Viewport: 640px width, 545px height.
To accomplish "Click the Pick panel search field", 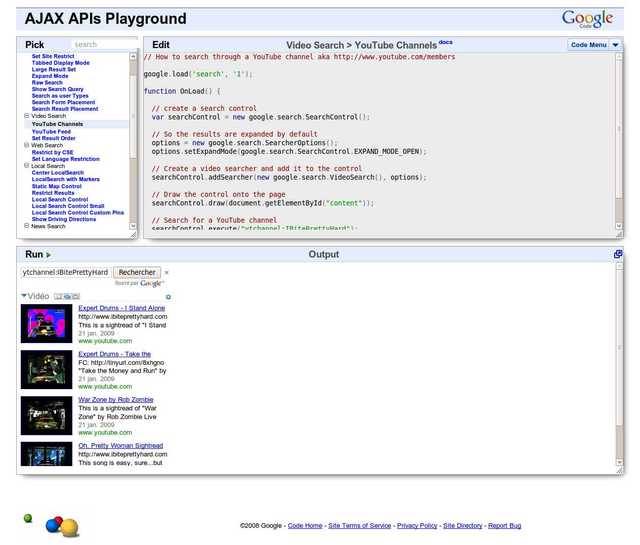I will pyautogui.click(x=105, y=44).
